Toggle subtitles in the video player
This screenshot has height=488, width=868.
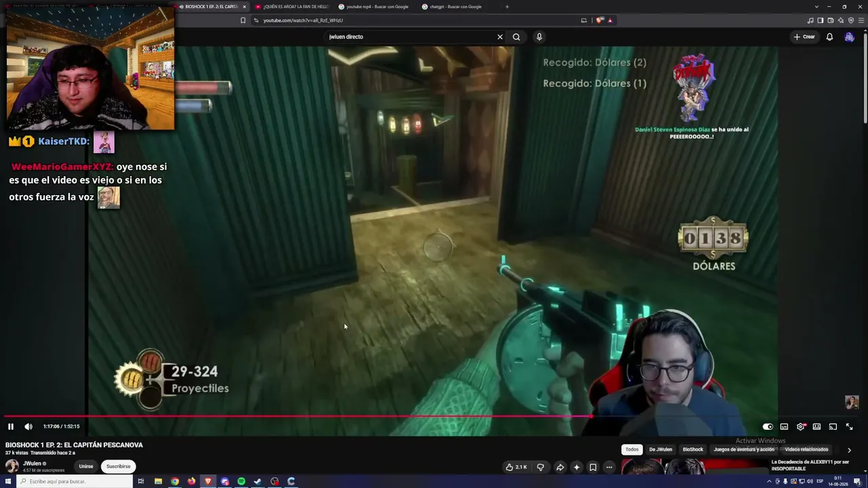[784, 426]
